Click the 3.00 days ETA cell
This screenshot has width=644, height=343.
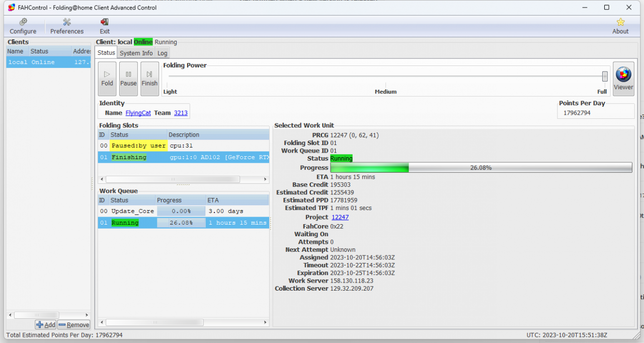coord(226,211)
